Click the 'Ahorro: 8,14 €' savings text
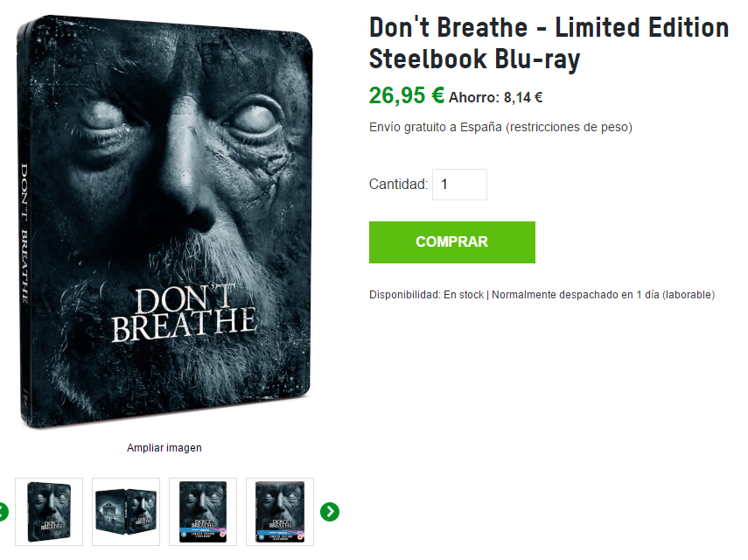The width and height of the screenshot is (748, 560). coord(496,98)
